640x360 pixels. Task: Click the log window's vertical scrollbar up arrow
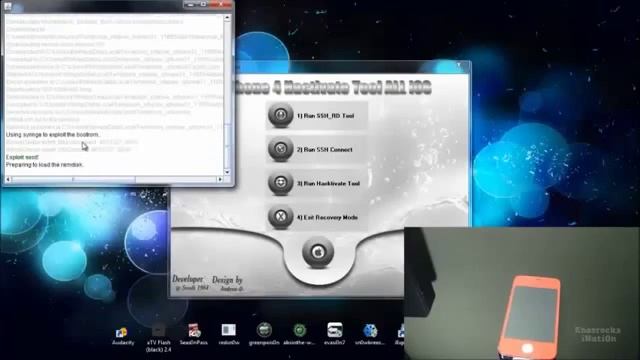tap(227, 18)
